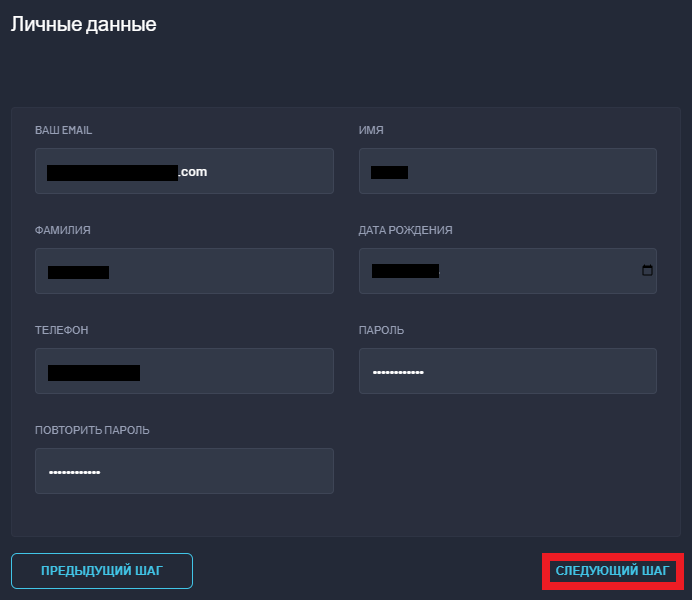Image resolution: width=692 pixels, height=600 pixels.
Task: Continue with СЛЕДУЮЩИЙ ШАГ button
Action: click(x=613, y=571)
